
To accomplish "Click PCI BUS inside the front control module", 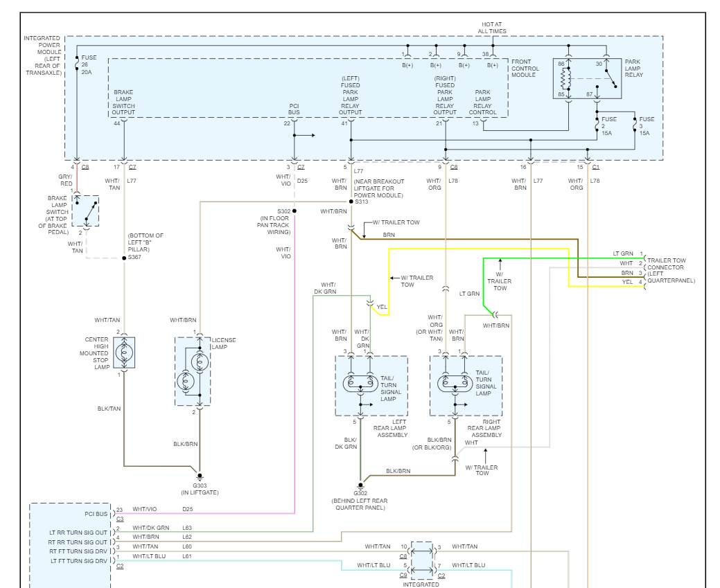I will pyautogui.click(x=294, y=109).
